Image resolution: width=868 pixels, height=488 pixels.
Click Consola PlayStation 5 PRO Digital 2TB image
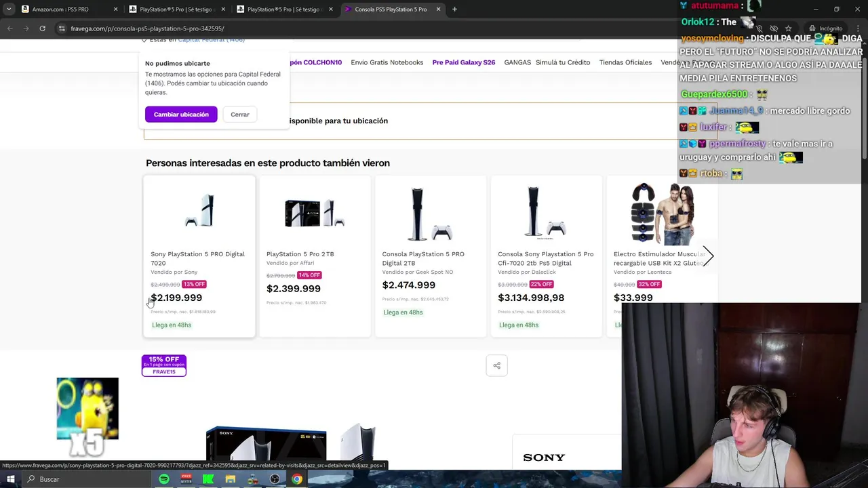pyautogui.click(x=431, y=213)
